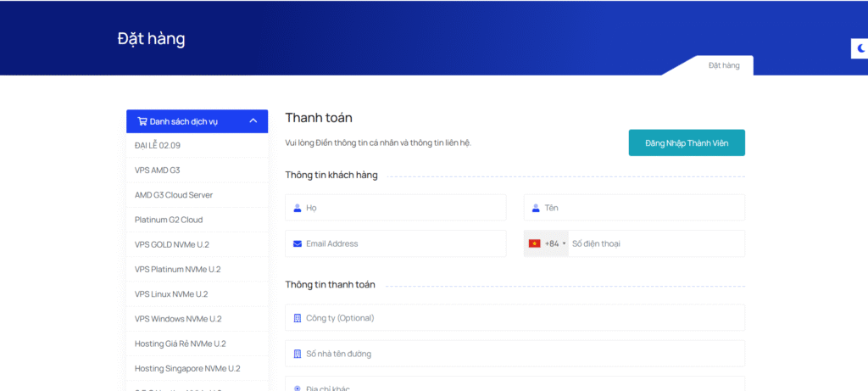Collapse the Danh sách dịch vụ panel chevron
The width and height of the screenshot is (868, 391).
tap(253, 121)
